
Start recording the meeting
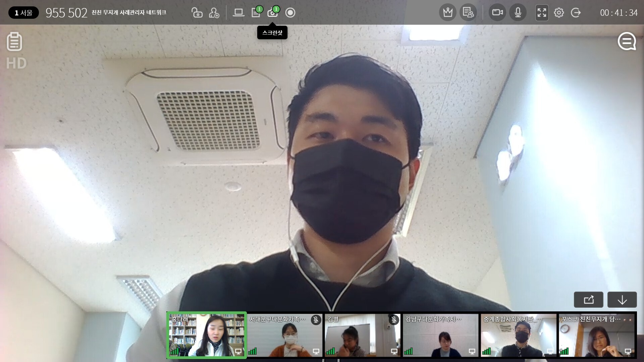coord(290,13)
